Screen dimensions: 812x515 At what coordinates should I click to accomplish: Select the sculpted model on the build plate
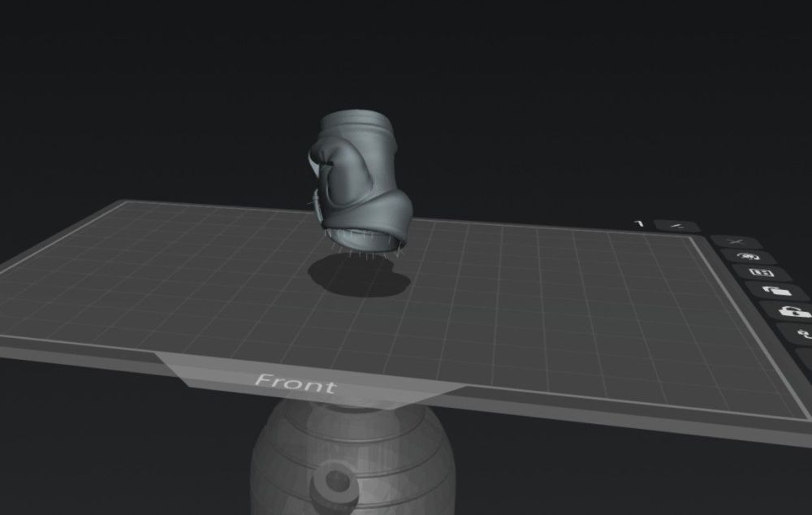361,175
